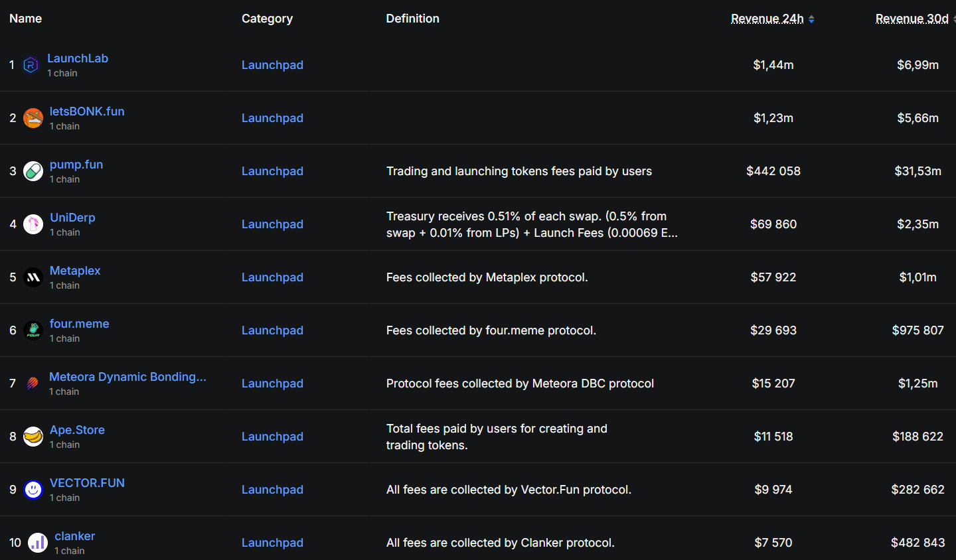Viewport: 956px width, 560px height.
Task: Click the VECTOR.FUN smiley logo icon
Action: tap(33, 490)
